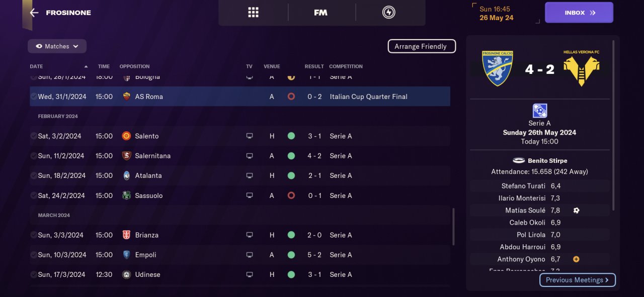Go back using the arrow beside Frosinone
The width and height of the screenshot is (644, 297).
coord(34,13)
